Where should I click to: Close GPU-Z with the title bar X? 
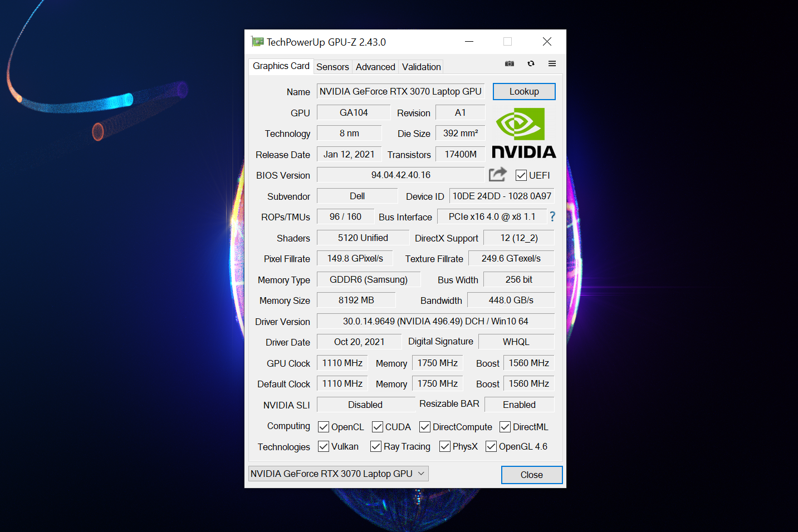coord(547,42)
